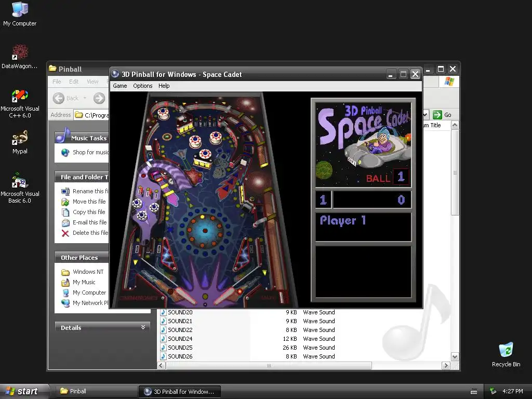Select the SOUND22 wave file
Image resolution: width=532 pixels, height=399 pixels.
coord(180,330)
